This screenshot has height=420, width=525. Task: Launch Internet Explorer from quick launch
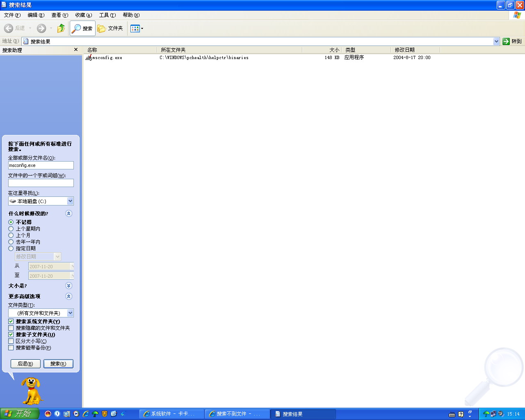[86, 414]
